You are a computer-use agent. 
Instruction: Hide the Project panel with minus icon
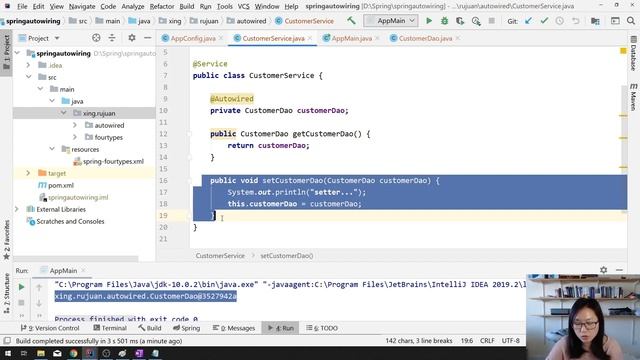pos(147,38)
